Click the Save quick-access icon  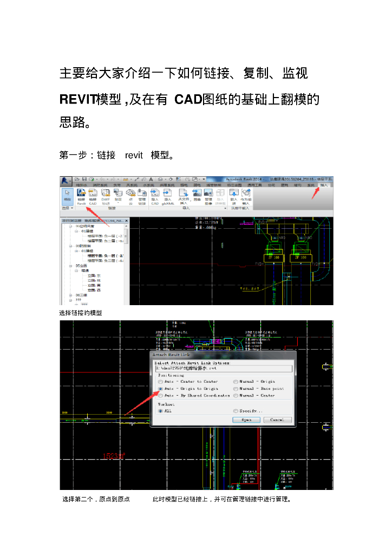84,179
